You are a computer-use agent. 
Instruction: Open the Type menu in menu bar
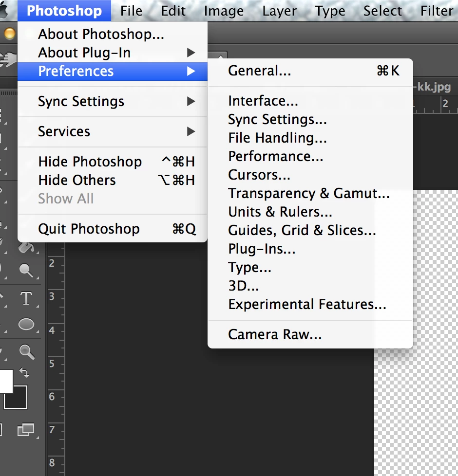pyautogui.click(x=330, y=11)
